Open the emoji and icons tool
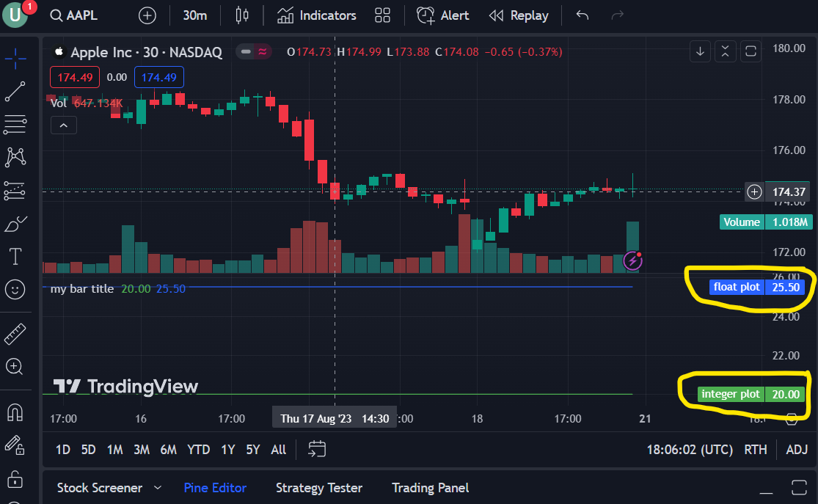Viewport: 818px width, 504px height. click(15, 290)
